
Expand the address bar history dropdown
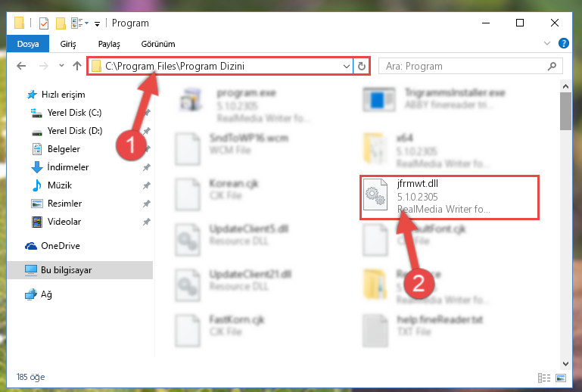347,67
